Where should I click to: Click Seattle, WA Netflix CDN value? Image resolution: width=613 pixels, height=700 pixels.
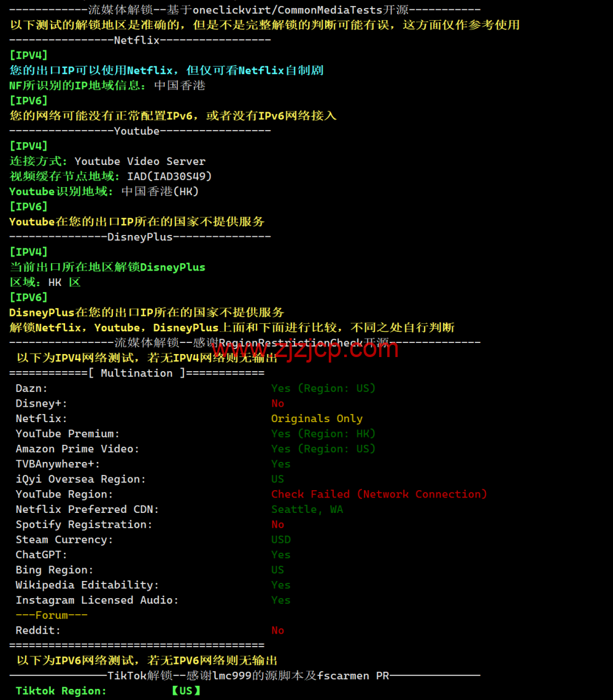307,509
